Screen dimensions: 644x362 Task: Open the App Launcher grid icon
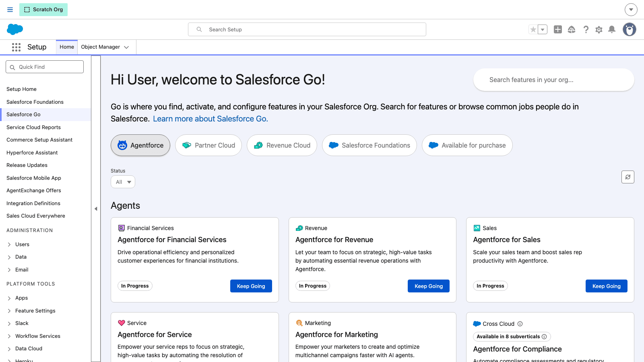click(x=16, y=47)
